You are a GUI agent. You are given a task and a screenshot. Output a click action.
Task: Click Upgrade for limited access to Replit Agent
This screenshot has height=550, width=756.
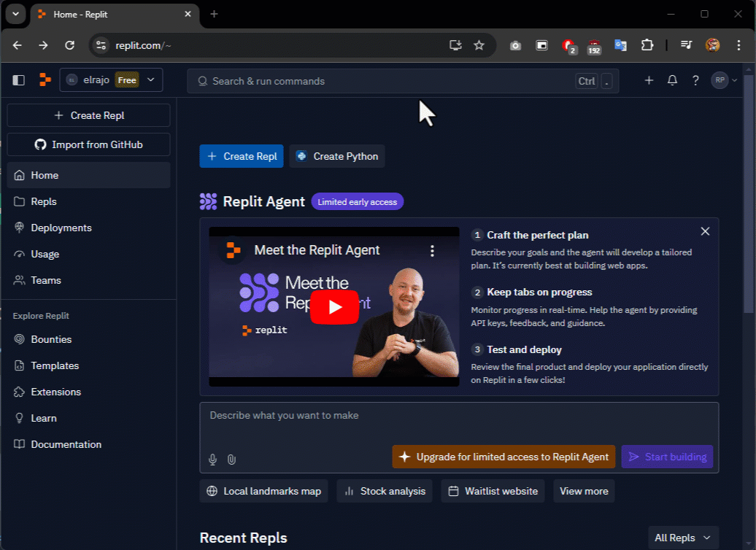504,457
